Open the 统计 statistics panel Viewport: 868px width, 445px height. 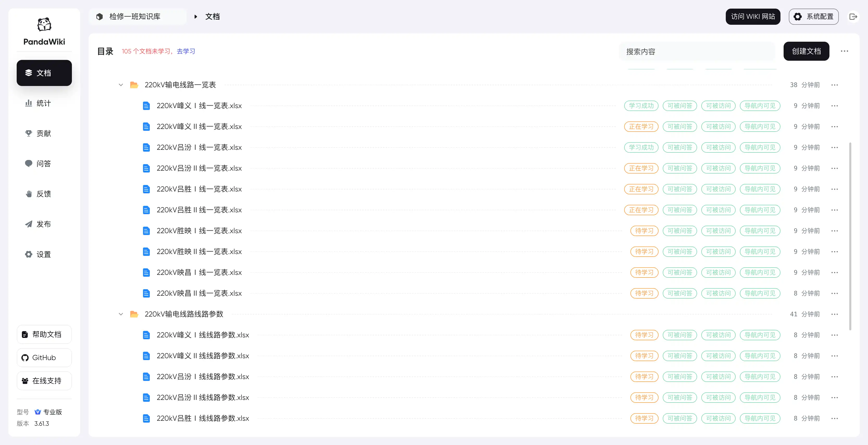pos(44,103)
